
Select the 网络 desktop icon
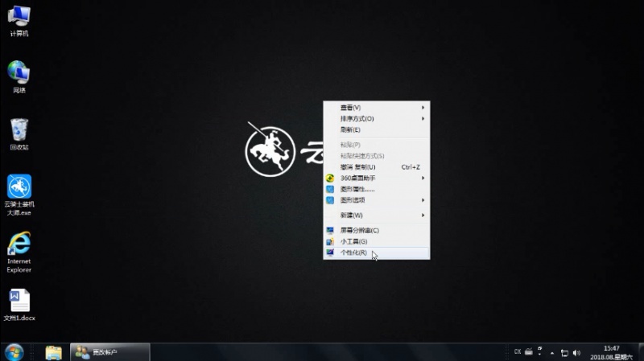(x=19, y=77)
